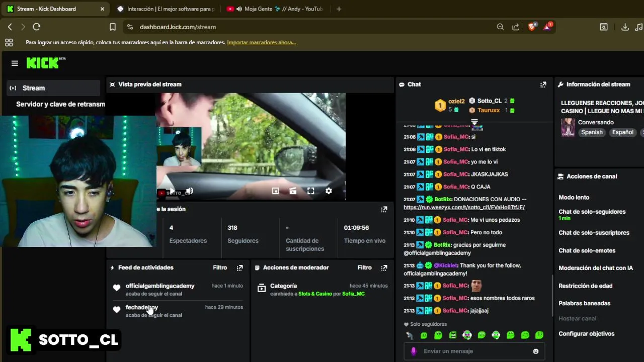
Task: Click the Slots & Casino category link
Action: point(315,294)
